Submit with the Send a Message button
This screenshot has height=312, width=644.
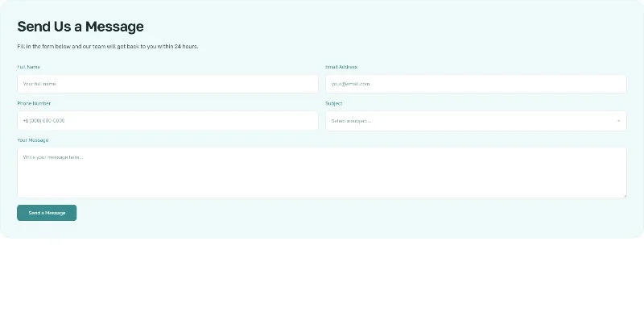coord(47,213)
